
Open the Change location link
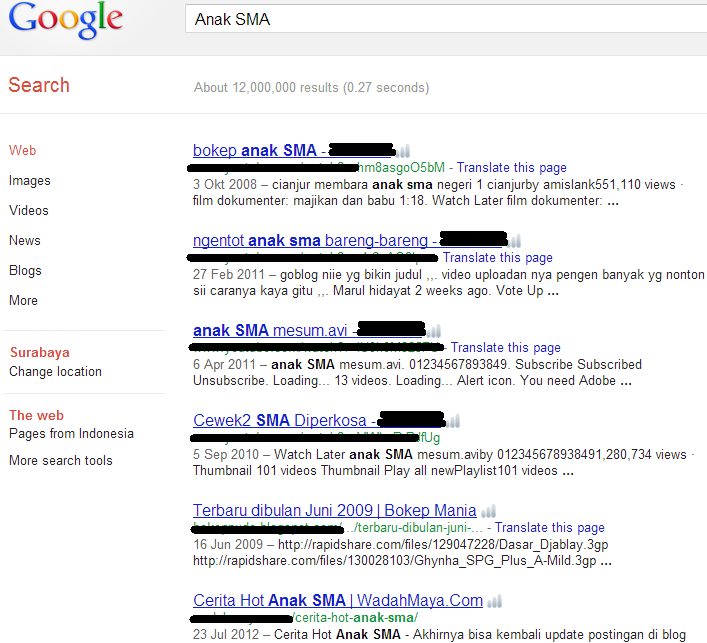(x=55, y=372)
